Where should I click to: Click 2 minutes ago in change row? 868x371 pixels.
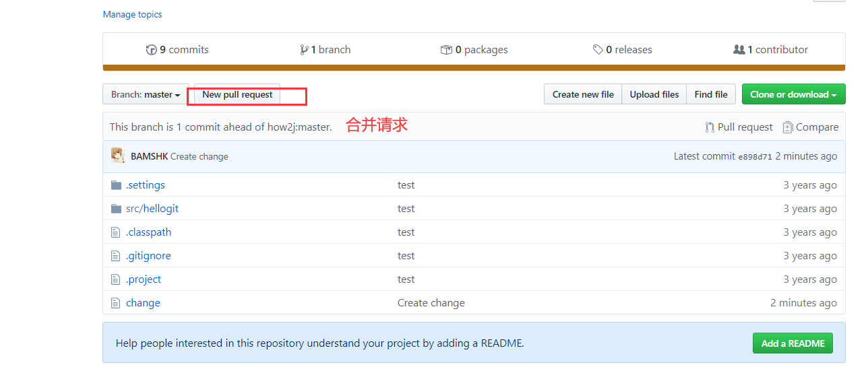803,302
